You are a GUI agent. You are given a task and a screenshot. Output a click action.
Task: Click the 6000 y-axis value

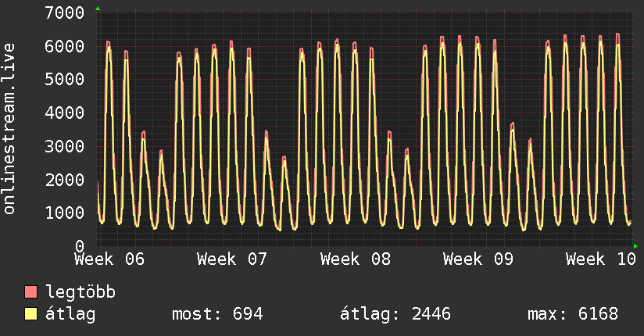[65, 46]
